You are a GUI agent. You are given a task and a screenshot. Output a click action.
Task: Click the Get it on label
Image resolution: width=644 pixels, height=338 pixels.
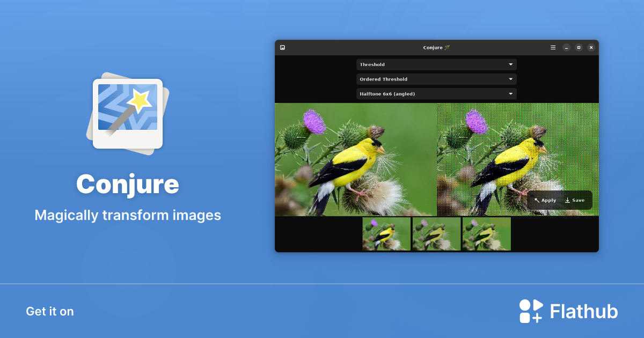49,311
